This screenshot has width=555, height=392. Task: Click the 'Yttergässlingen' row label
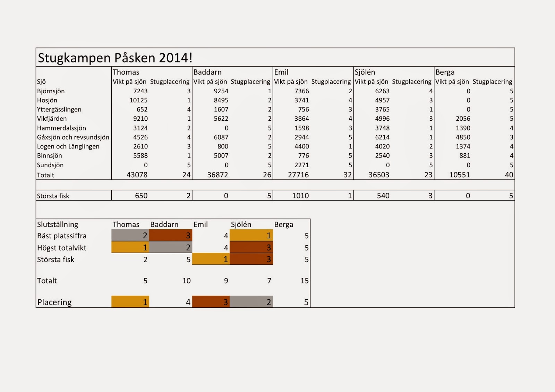[59, 109]
